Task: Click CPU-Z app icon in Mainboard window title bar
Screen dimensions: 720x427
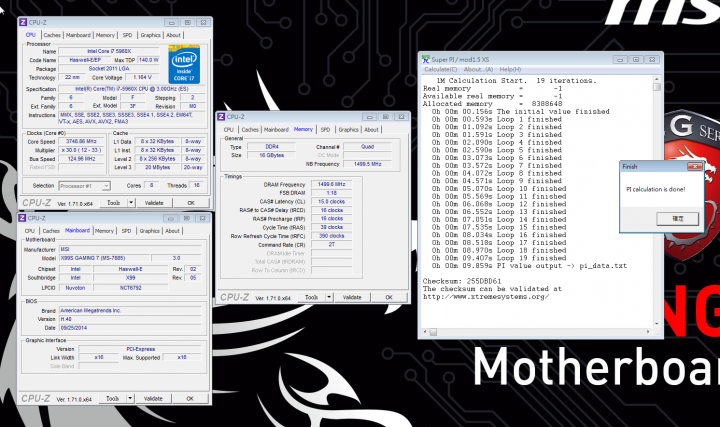Action: click(x=22, y=218)
